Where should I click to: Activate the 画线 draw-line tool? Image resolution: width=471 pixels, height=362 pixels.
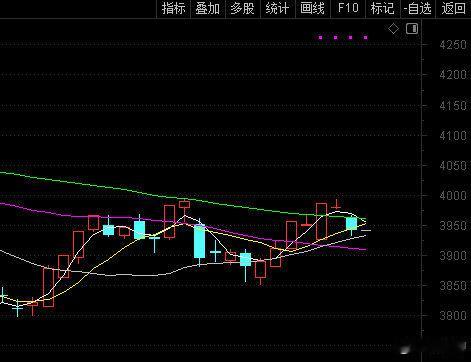pos(313,8)
